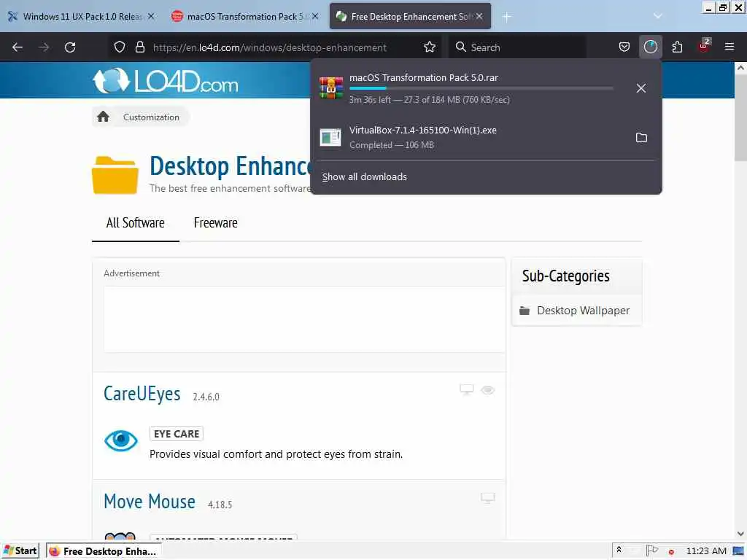
Task: Bookmark this page with the star icon
Action: click(429, 47)
